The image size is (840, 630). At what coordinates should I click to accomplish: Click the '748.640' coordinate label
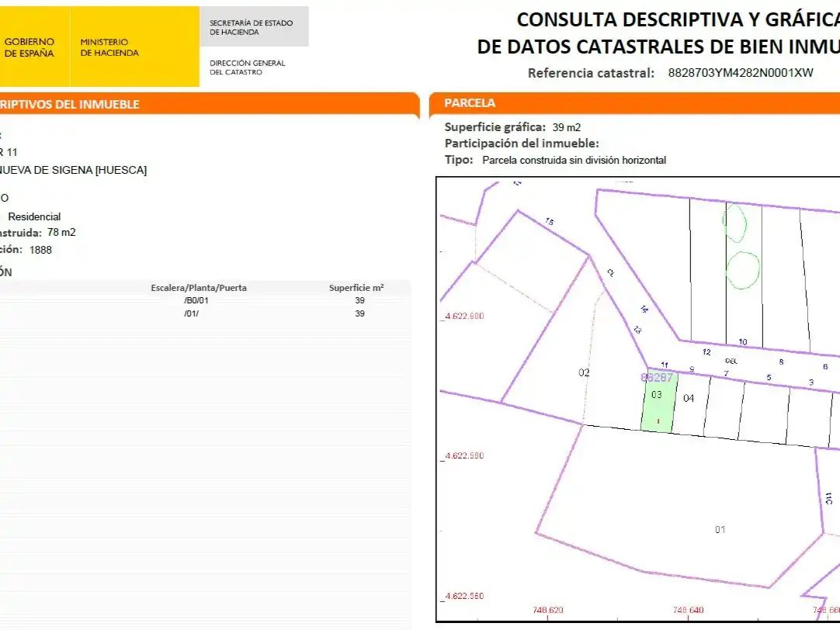click(689, 610)
